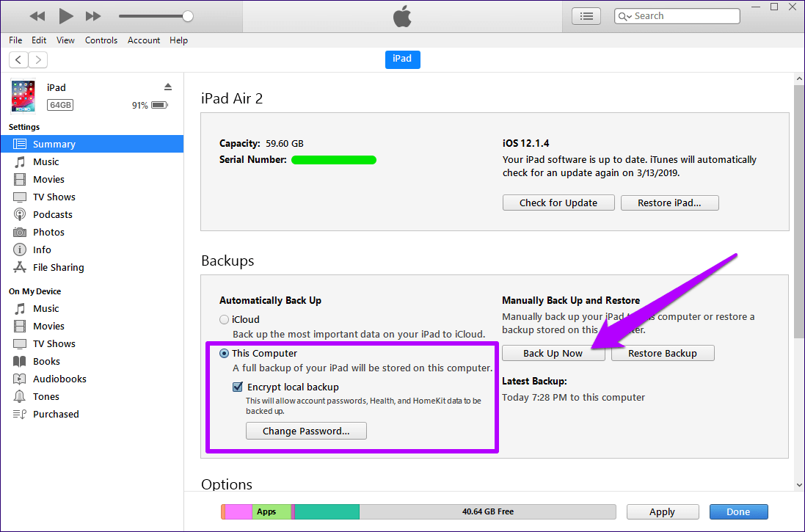Open the Controls menu
The image size is (805, 532).
[x=101, y=40]
